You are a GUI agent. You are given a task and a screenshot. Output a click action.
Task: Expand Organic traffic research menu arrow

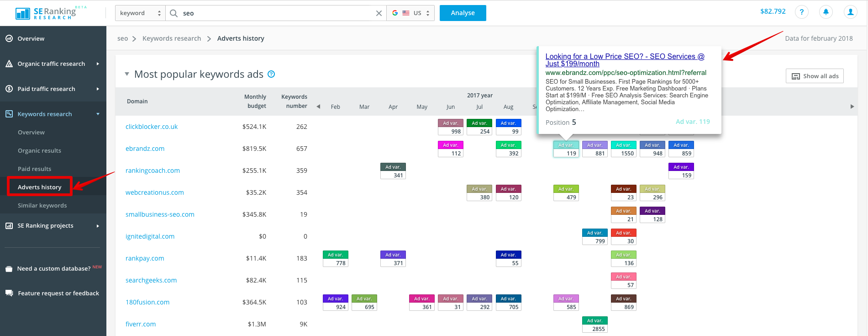[98, 64]
